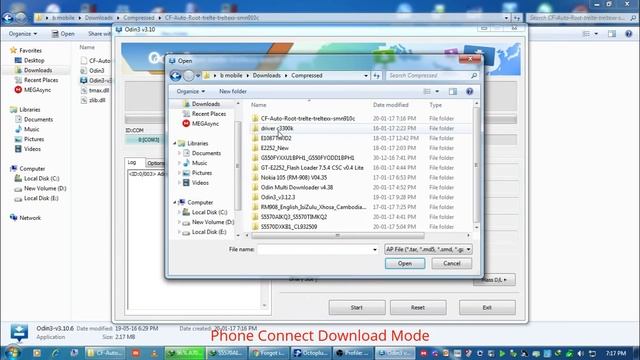Click the change view icon in Open dialog toolbar
The height and width of the screenshot is (360, 640).
(427, 91)
